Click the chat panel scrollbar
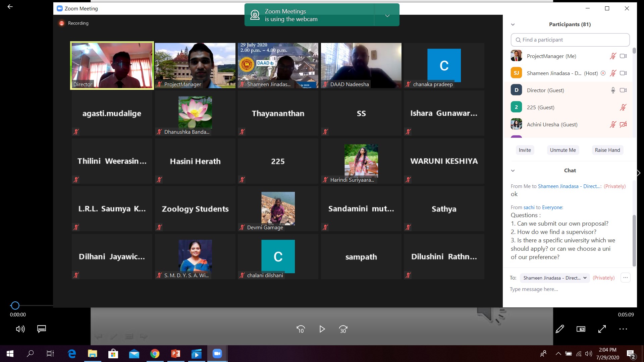Viewport: 644px width, 362px height. [x=634, y=240]
